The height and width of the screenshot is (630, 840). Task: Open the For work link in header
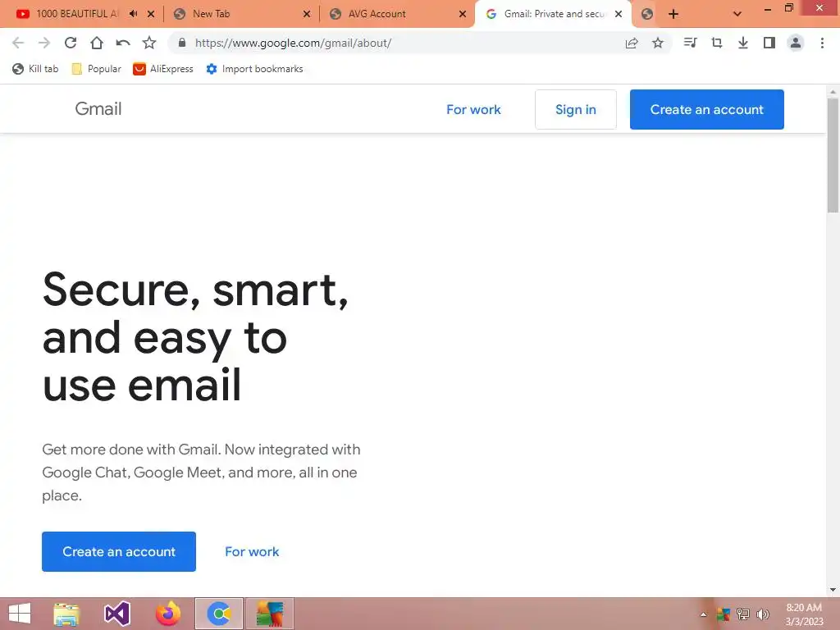(x=473, y=109)
